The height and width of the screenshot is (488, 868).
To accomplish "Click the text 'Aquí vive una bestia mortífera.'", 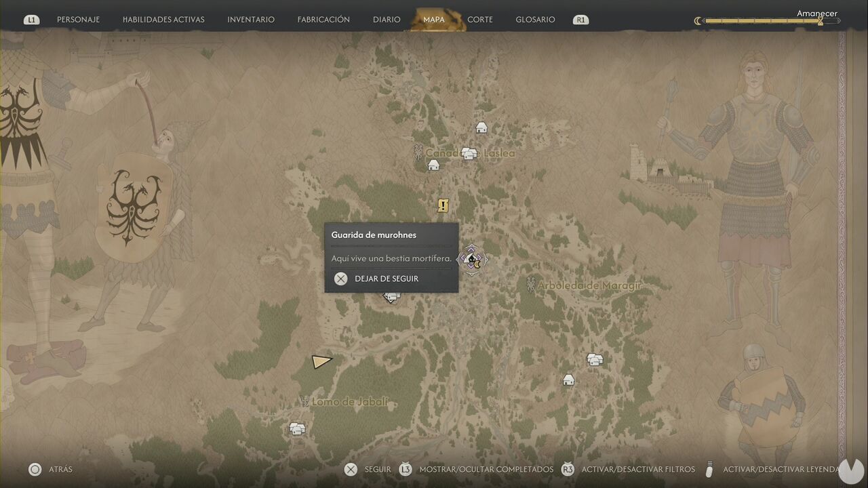I will [x=391, y=258].
